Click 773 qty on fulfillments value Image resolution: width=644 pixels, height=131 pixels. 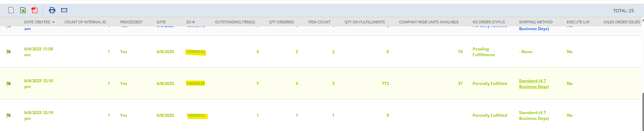click(x=385, y=84)
